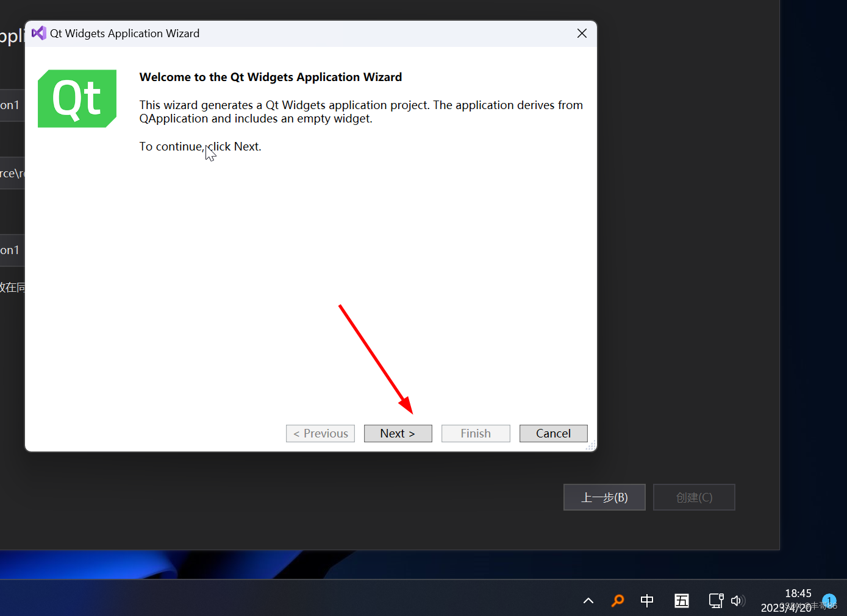Toggle the 中 input language indicator

pyautogui.click(x=647, y=601)
